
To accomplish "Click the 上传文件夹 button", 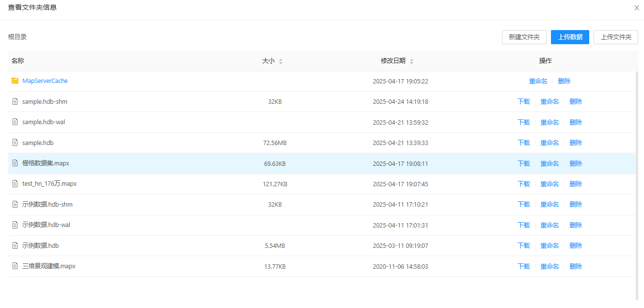I will click(615, 37).
